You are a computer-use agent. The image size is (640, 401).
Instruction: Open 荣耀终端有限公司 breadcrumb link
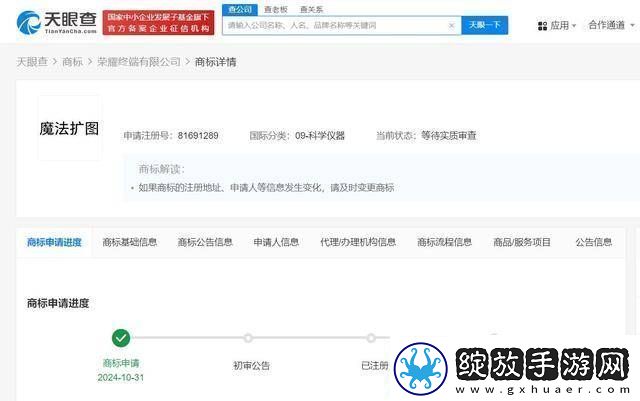click(139, 62)
